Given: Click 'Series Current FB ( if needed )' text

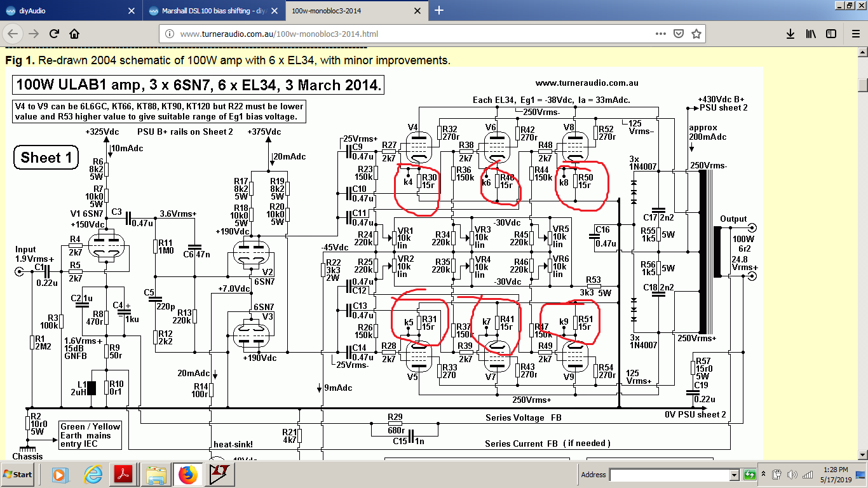Looking at the screenshot, I should pyautogui.click(x=548, y=443).
